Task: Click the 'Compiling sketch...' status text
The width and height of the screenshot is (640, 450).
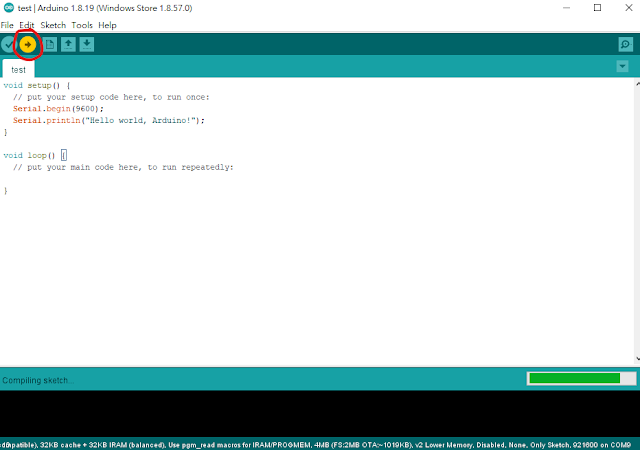Action: (x=38, y=380)
